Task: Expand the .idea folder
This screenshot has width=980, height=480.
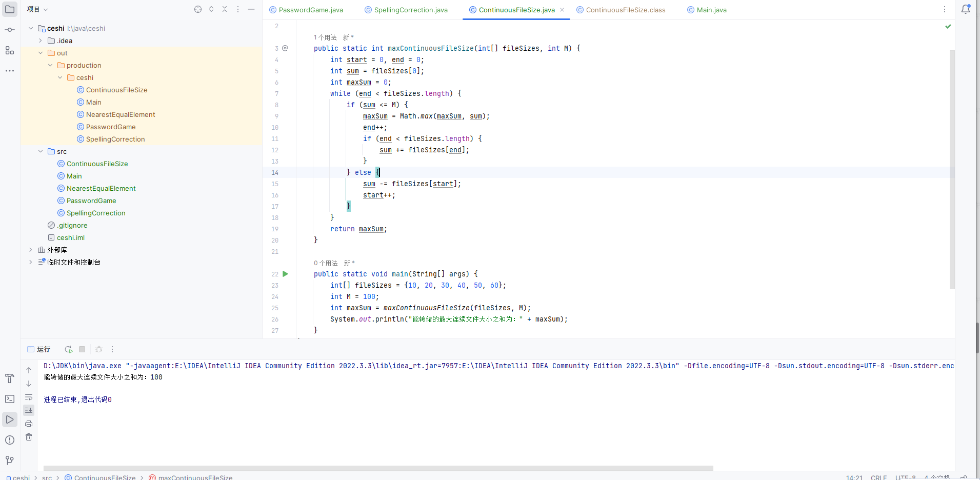Action: (x=41, y=41)
